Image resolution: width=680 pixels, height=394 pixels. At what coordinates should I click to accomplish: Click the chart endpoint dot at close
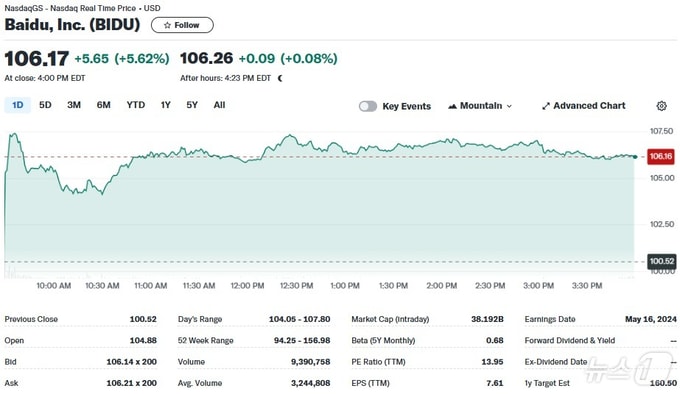635,157
